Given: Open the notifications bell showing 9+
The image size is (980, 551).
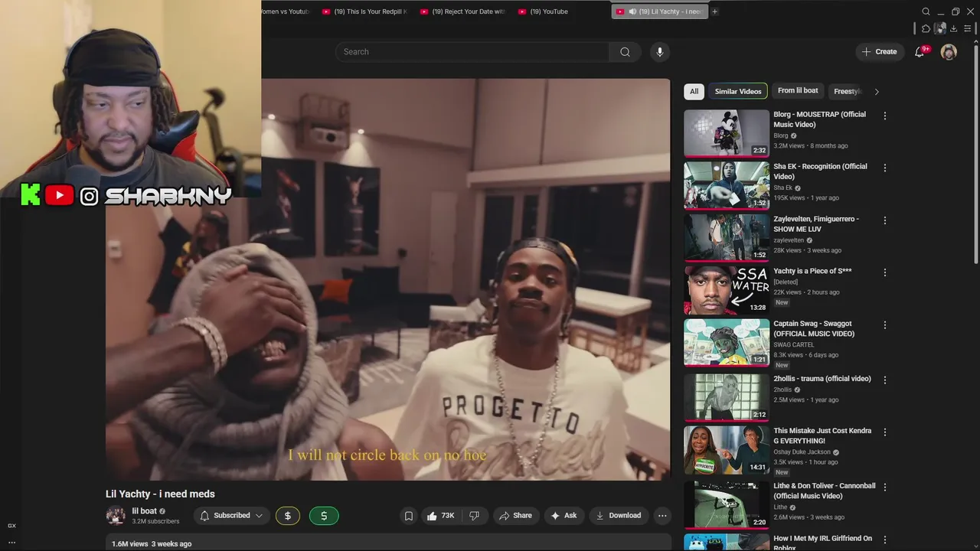Looking at the screenshot, I should point(920,52).
